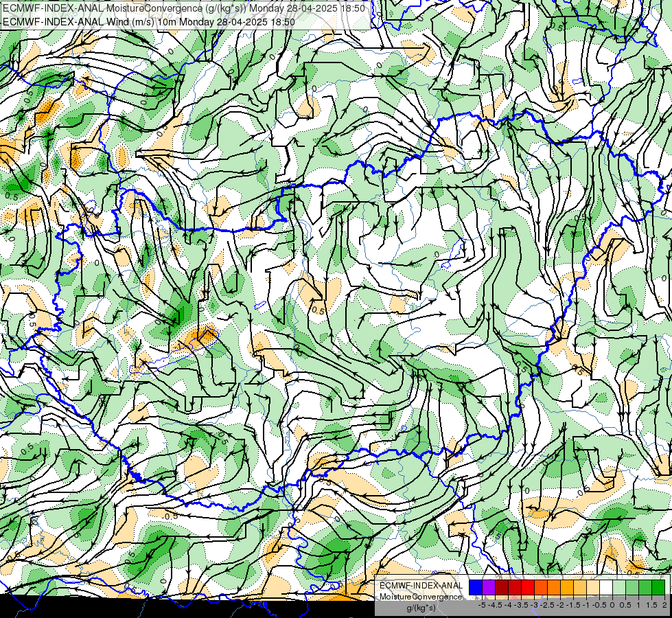
Task: Click the Wind (m/s) 10m title line
Action: point(148,21)
